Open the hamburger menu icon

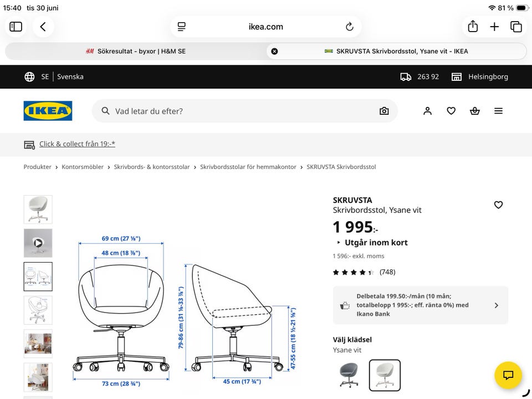498,111
